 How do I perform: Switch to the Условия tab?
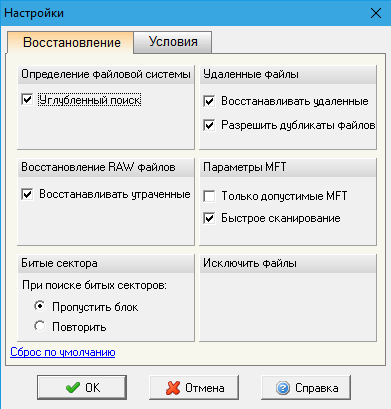coord(173,42)
